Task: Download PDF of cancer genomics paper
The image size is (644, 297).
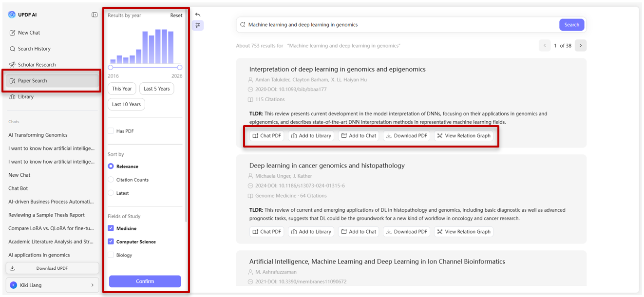Action: pyautogui.click(x=406, y=232)
